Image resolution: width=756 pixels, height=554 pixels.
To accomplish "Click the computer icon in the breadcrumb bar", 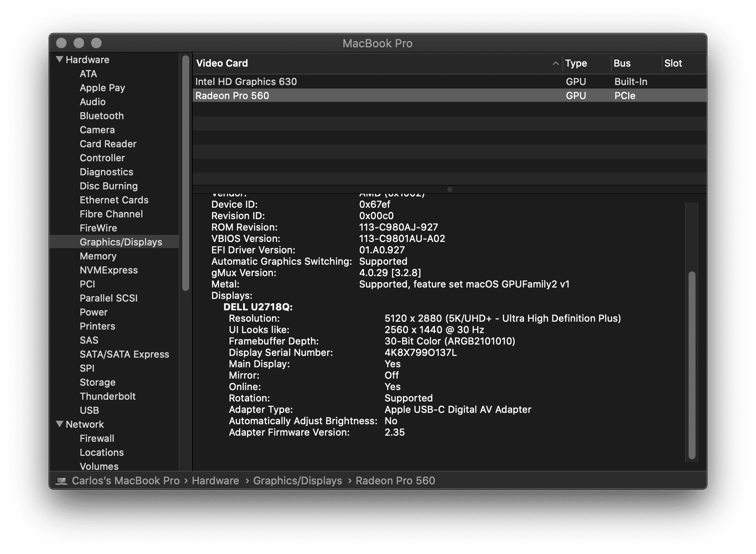I will pyautogui.click(x=60, y=481).
